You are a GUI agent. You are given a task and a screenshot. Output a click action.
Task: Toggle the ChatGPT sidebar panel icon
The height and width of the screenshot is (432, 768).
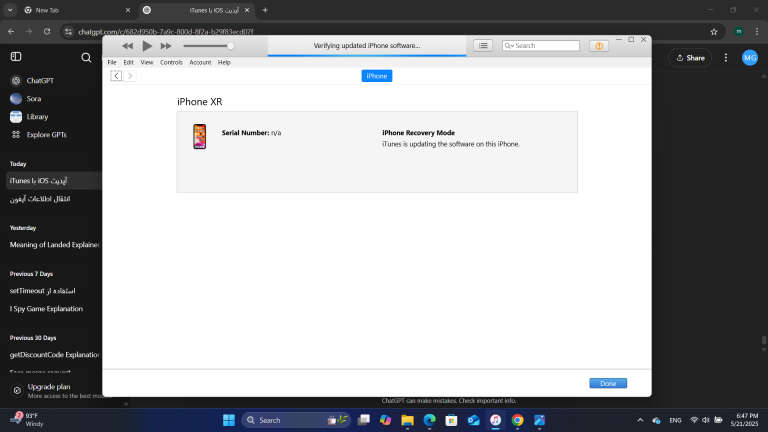pos(16,58)
